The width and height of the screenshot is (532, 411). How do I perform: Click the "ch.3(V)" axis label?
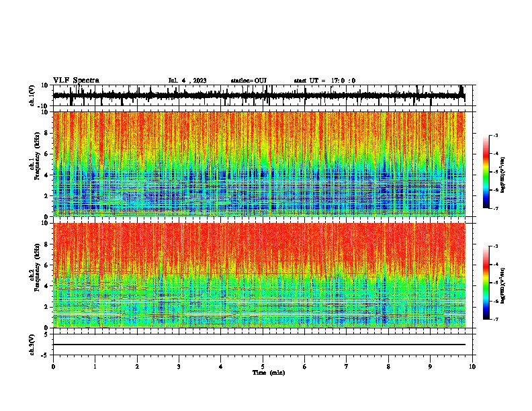click(x=32, y=345)
